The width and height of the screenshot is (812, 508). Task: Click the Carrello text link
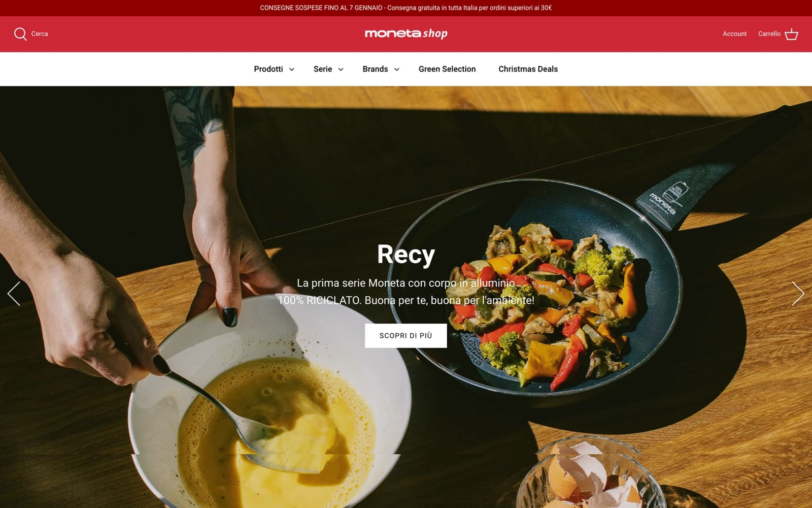[769, 34]
